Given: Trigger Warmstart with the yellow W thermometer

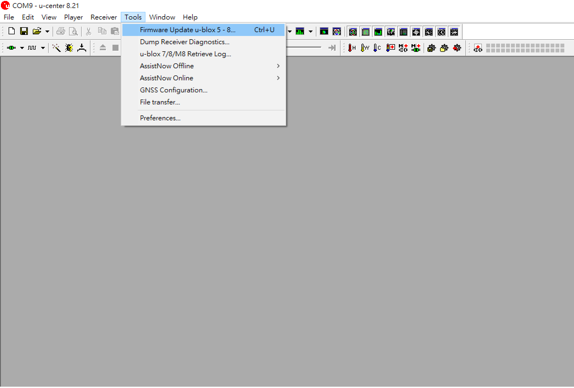Looking at the screenshot, I should click(x=365, y=48).
